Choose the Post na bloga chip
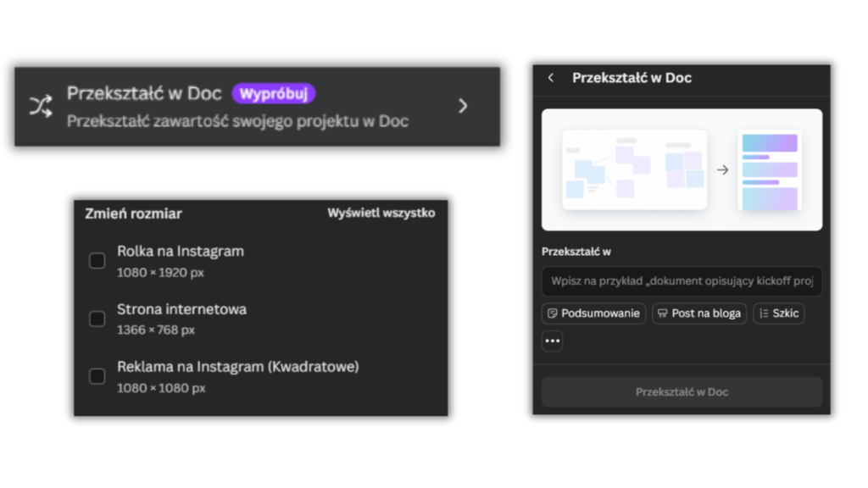The height and width of the screenshot is (488, 868). pos(699,313)
